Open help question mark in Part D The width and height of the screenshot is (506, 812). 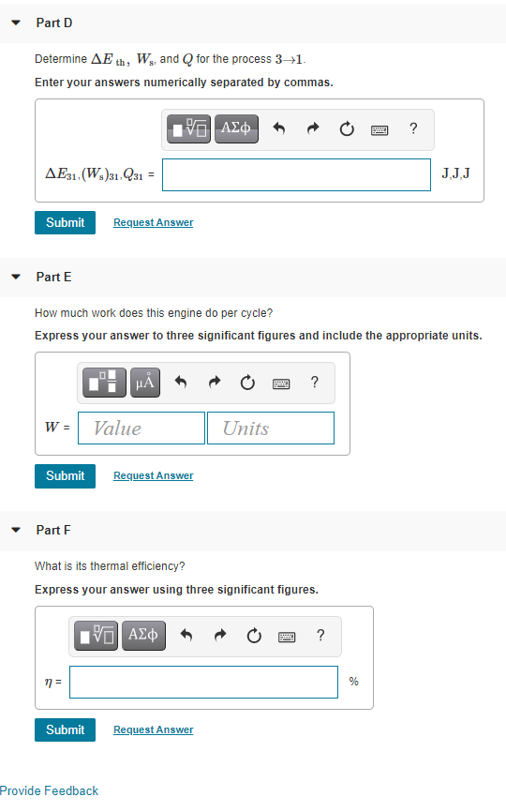[413, 128]
